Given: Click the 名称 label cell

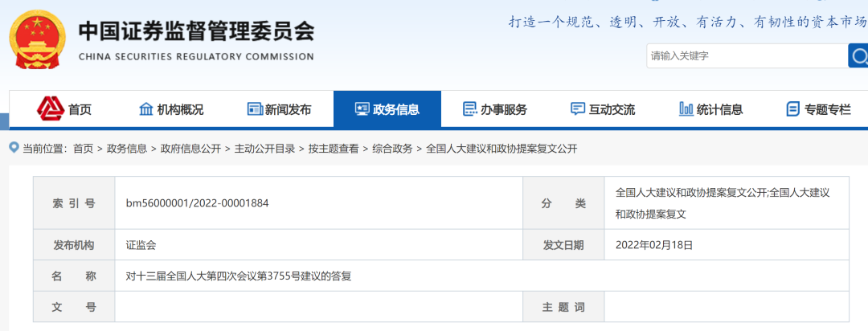Looking at the screenshot, I should [74, 276].
